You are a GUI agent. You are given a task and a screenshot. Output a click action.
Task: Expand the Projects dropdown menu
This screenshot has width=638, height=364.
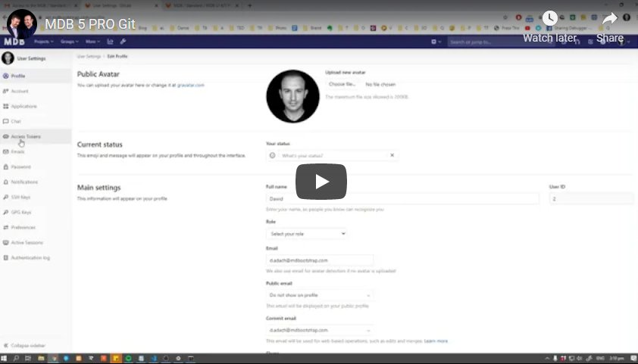pos(43,42)
